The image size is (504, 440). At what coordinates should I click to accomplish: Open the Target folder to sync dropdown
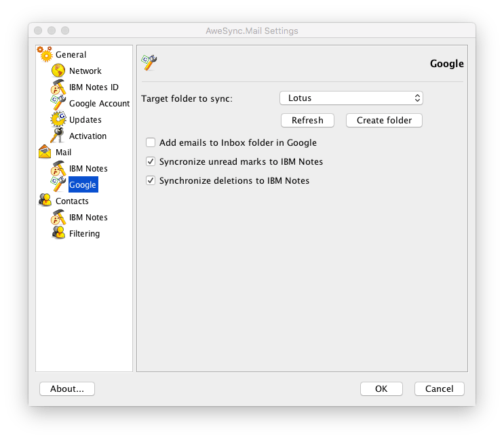[x=351, y=98]
